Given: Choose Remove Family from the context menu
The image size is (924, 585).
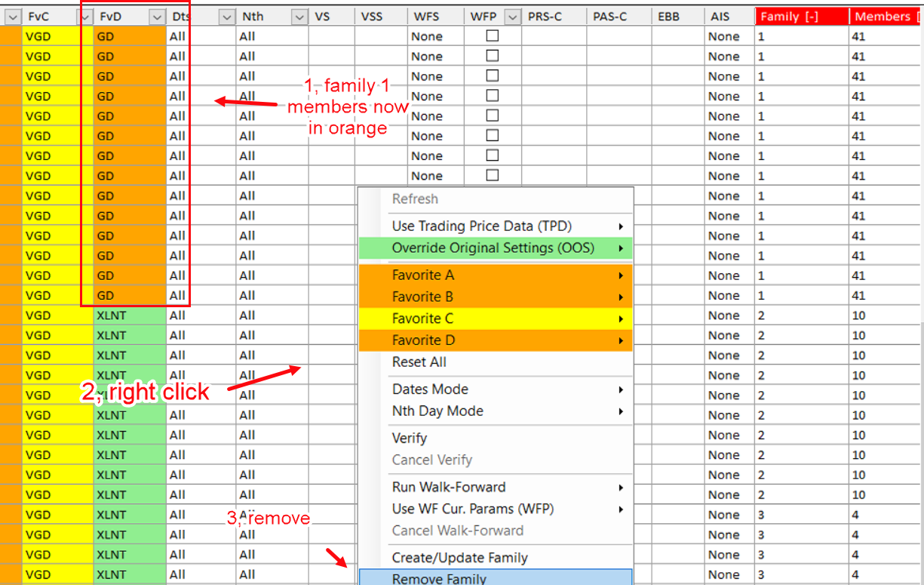Looking at the screenshot, I should click(439, 579).
